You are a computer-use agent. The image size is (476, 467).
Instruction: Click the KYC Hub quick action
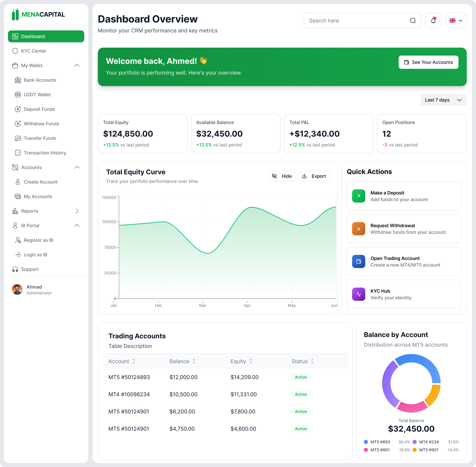point(404,294)
